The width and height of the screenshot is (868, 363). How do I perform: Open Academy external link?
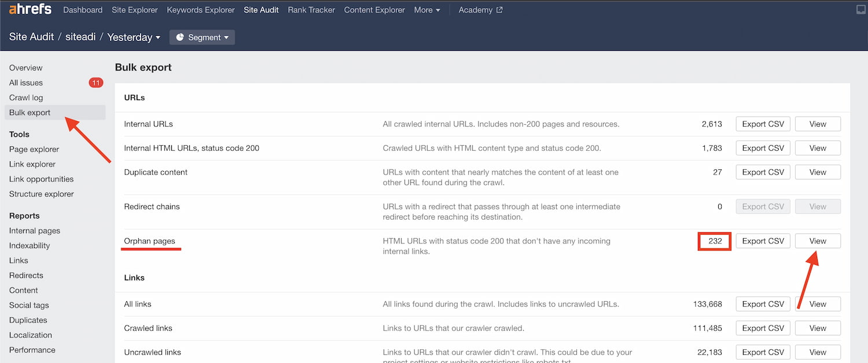pos(480,10)
